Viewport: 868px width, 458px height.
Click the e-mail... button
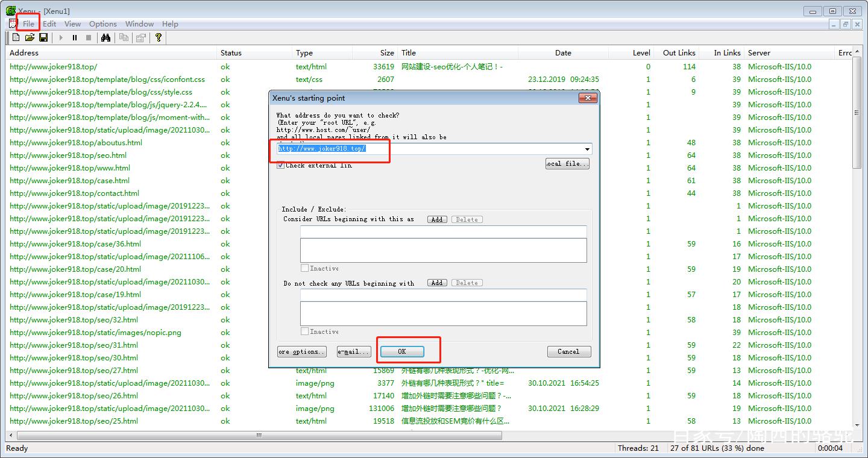pyautogui.click(x=353, y=351)
